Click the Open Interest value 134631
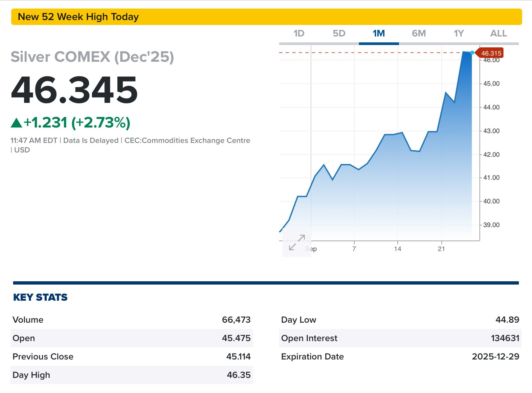Viewport: 532px width, 393px height. pyautogui.click(x=505, y=338)
